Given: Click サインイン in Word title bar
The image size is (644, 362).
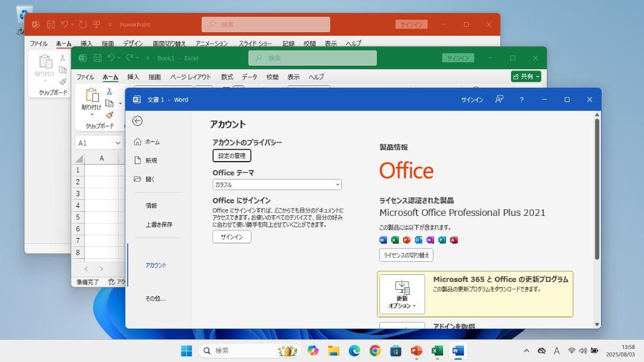Looking at the screenshot, I should pos(472,100).
